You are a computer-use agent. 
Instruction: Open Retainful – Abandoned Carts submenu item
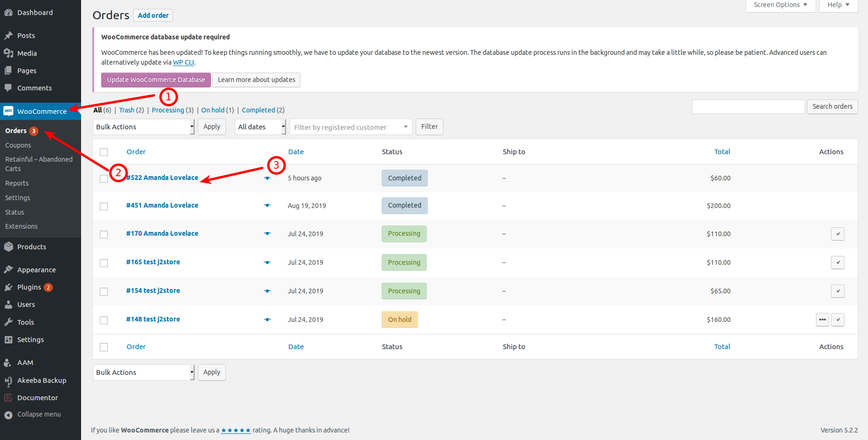pos(39,164)
